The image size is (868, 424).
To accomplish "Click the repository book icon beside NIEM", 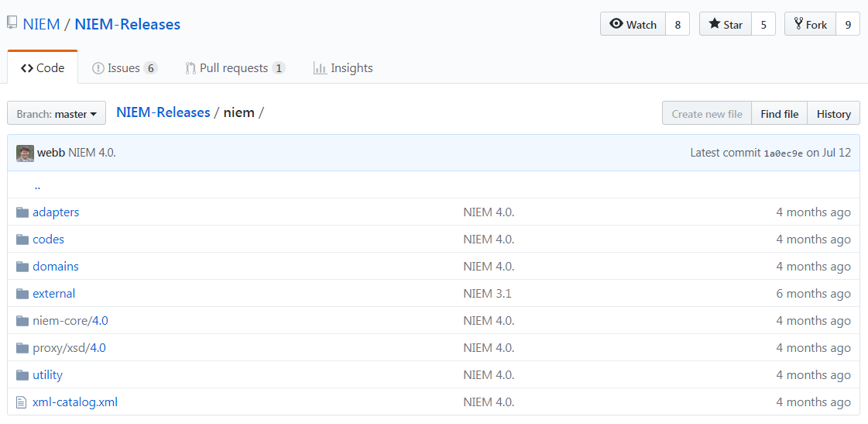I will click(12, 23).
